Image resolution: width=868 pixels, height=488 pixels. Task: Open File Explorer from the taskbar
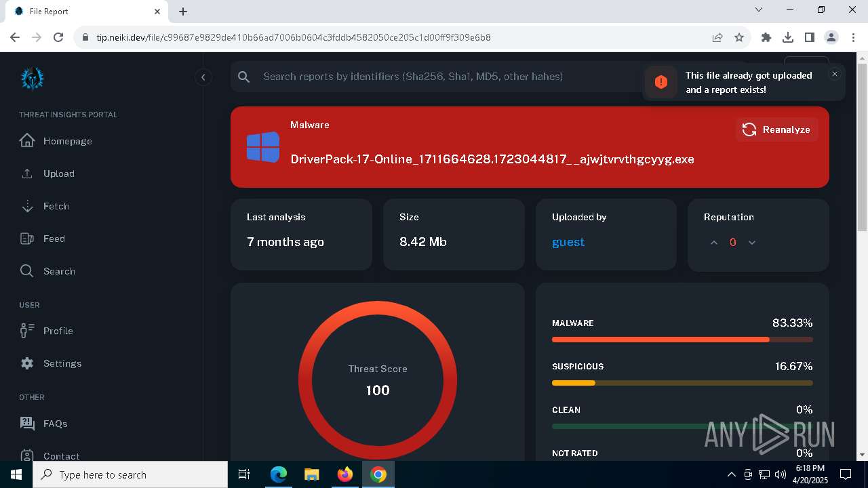(x=312, y=474)
